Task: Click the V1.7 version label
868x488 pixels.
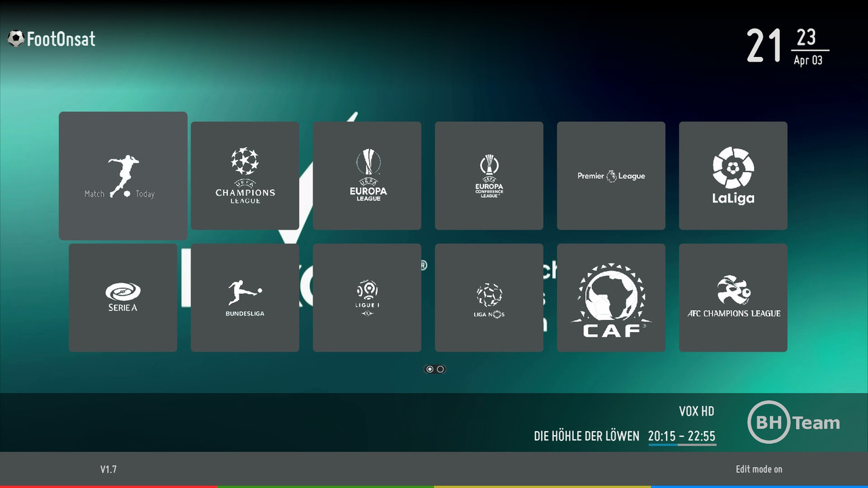Action: point(108,469)
